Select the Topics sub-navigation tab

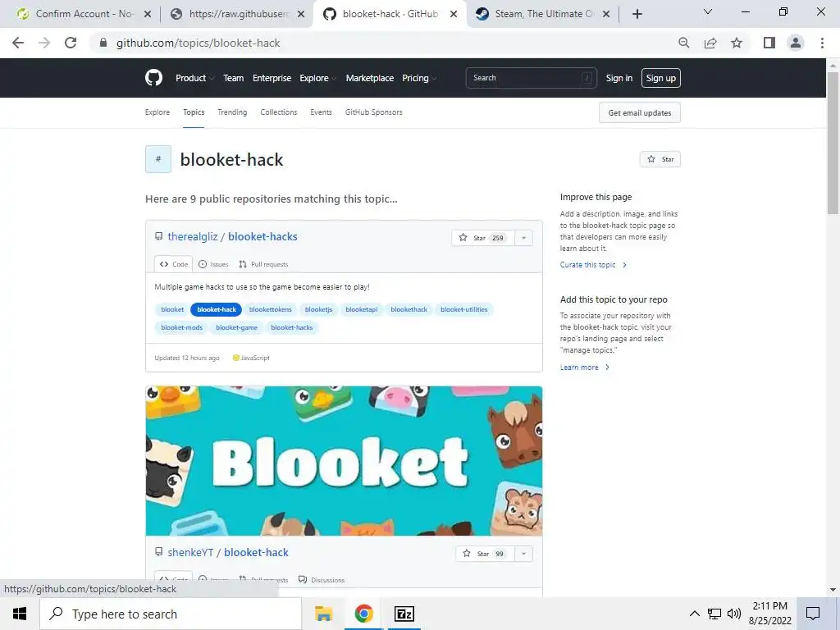pos(194,112)
